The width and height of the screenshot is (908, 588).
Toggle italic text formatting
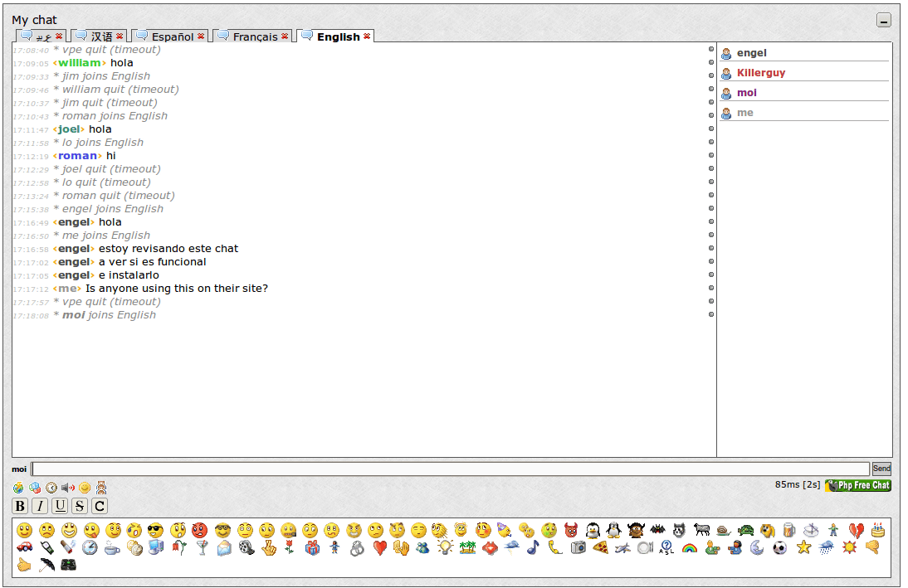click(x=40, y=506)
